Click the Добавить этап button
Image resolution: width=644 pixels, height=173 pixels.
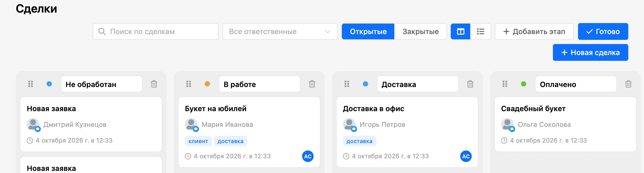coord(534,31)
